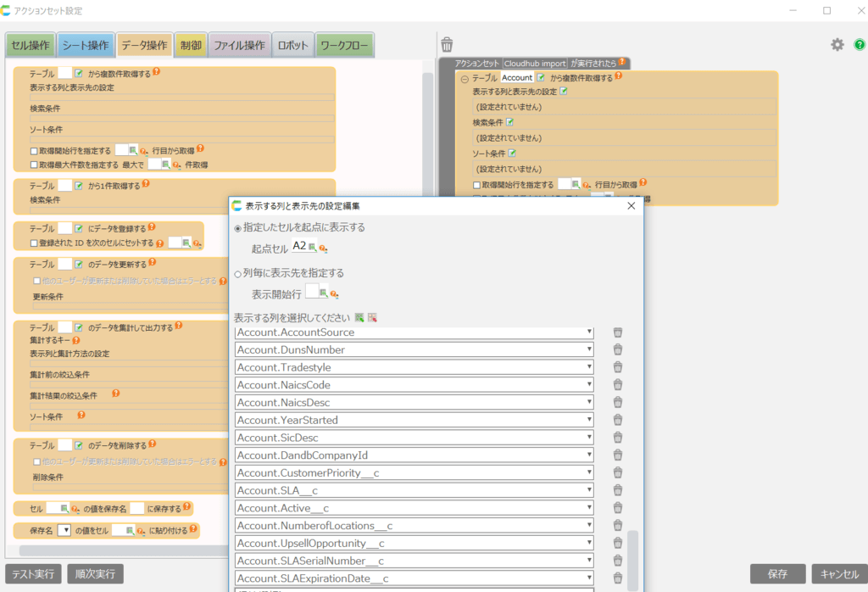Remove the Account.Tradestyle column row

(618, 367)
